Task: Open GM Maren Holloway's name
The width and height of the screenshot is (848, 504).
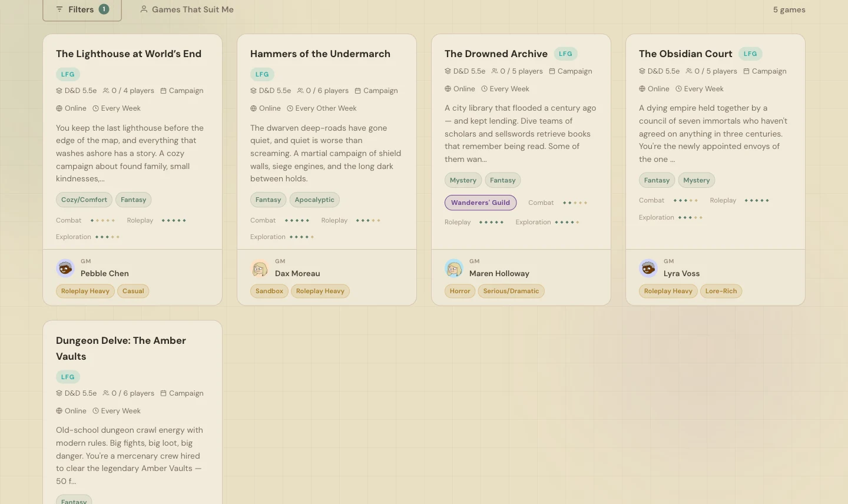Action: tap(499, 273)
